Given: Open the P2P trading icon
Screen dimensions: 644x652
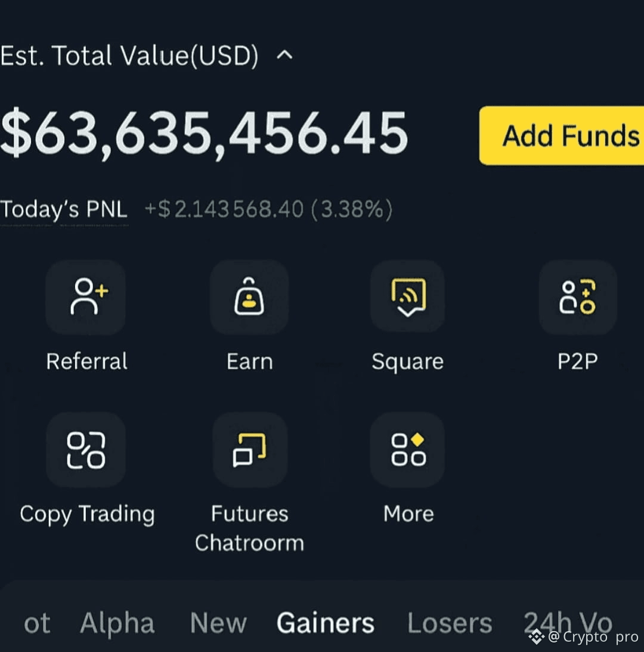Looking at the screenshot, I should (x=578, y=297).
